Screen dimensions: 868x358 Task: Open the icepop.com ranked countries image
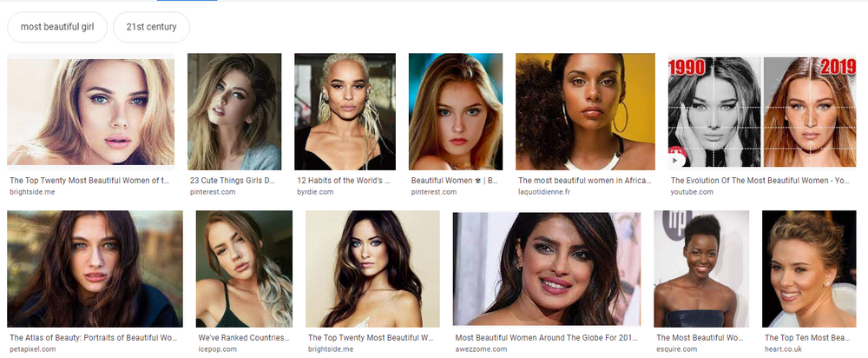pos(244,268)
